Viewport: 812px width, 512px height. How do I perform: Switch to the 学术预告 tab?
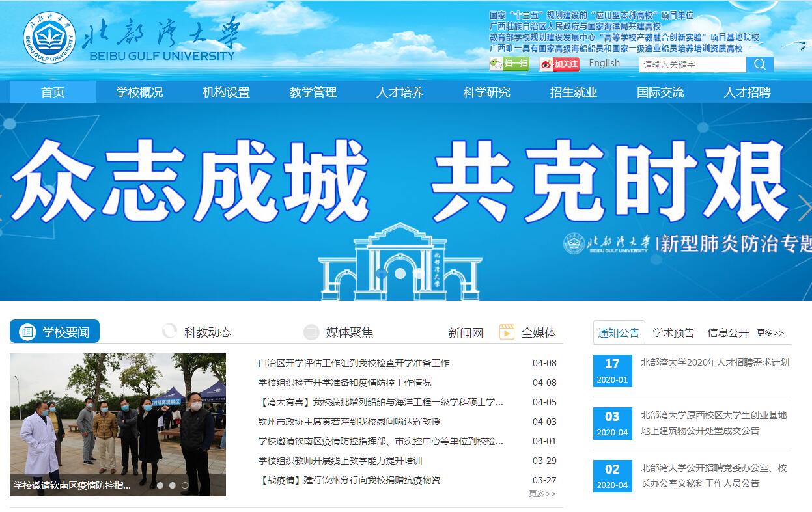[673, 332]
